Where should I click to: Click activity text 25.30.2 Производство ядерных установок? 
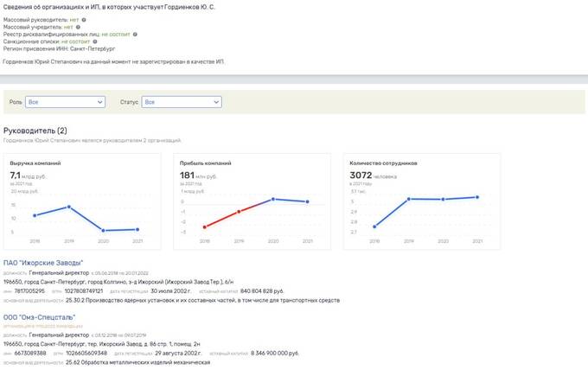pyautogui.click(x=202, y=300)
